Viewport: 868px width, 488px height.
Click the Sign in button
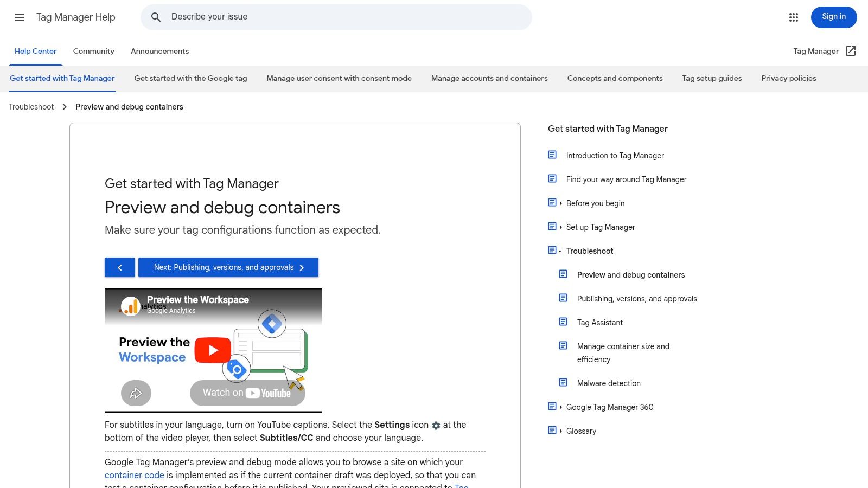833,17
